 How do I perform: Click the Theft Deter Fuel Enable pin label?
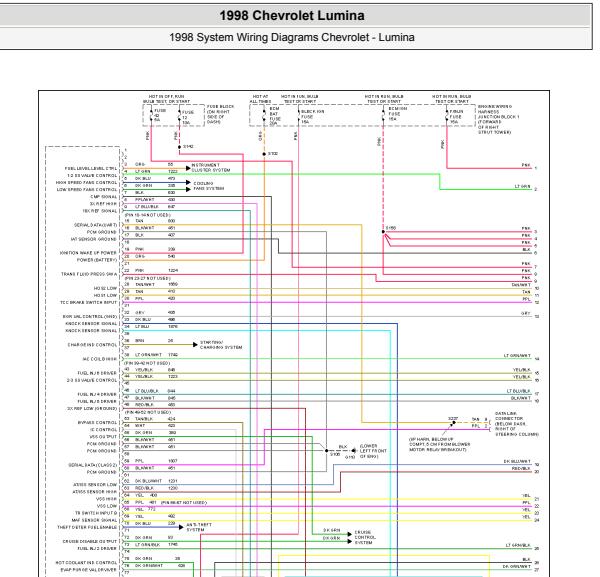pyautogui.click(x=87, y=527)
